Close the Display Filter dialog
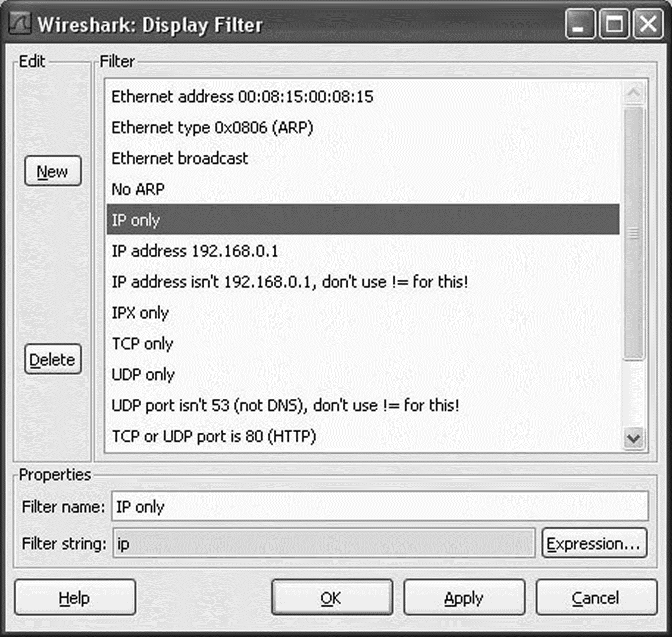672x637 pixels. [647, 24]
